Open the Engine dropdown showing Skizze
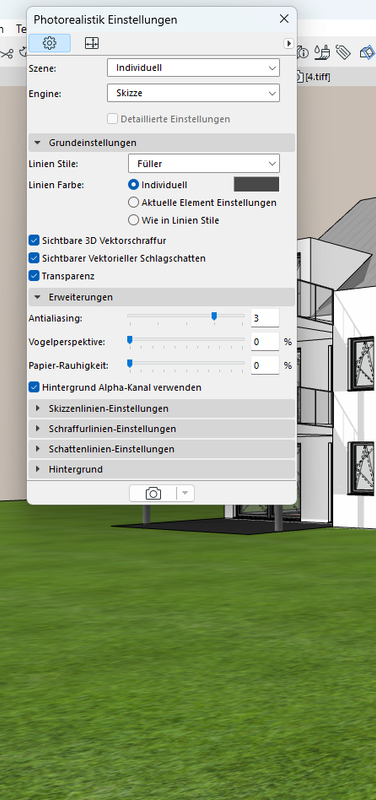376x800 pixels. point(193,93)
